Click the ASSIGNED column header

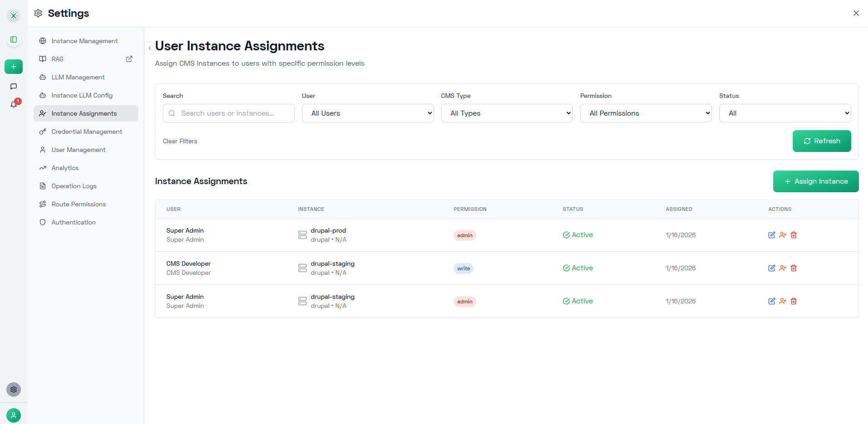pos(679,209)
